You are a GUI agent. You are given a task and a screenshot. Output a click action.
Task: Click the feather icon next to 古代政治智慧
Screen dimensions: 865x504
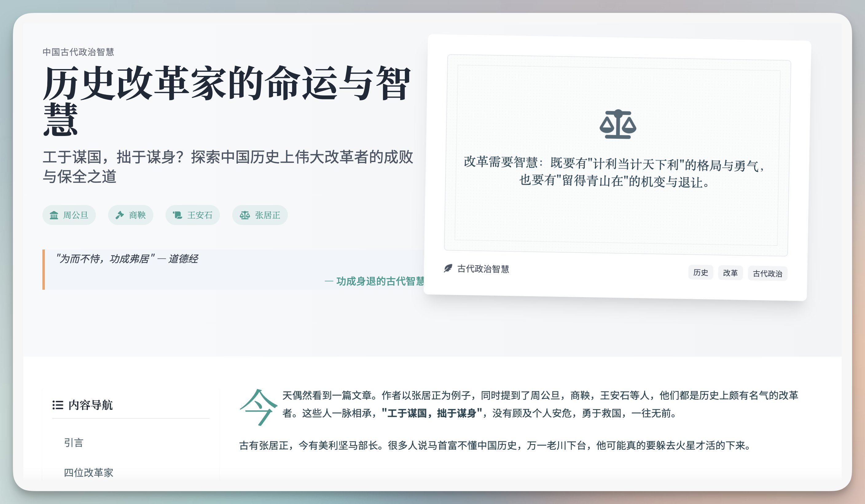coord(448,268)
